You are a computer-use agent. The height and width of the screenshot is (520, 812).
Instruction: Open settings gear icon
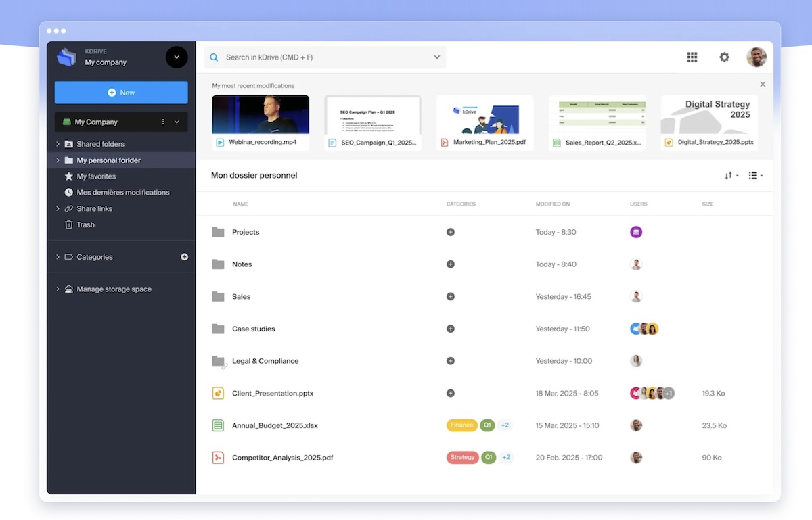[724, 57]
